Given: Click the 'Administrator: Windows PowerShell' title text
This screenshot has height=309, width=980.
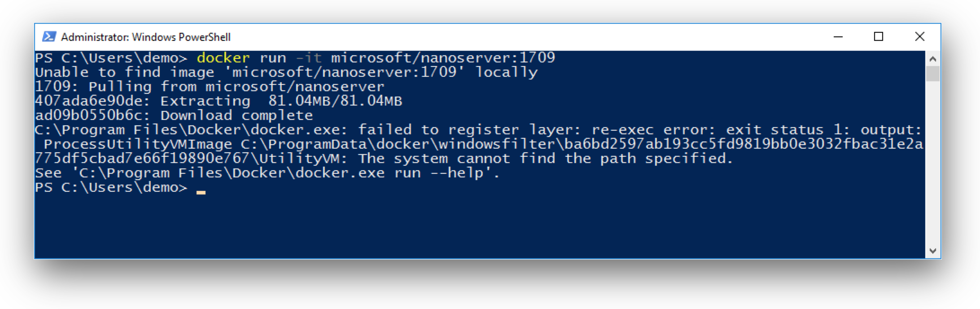Looking at the screenshot, I should point(146,37).
